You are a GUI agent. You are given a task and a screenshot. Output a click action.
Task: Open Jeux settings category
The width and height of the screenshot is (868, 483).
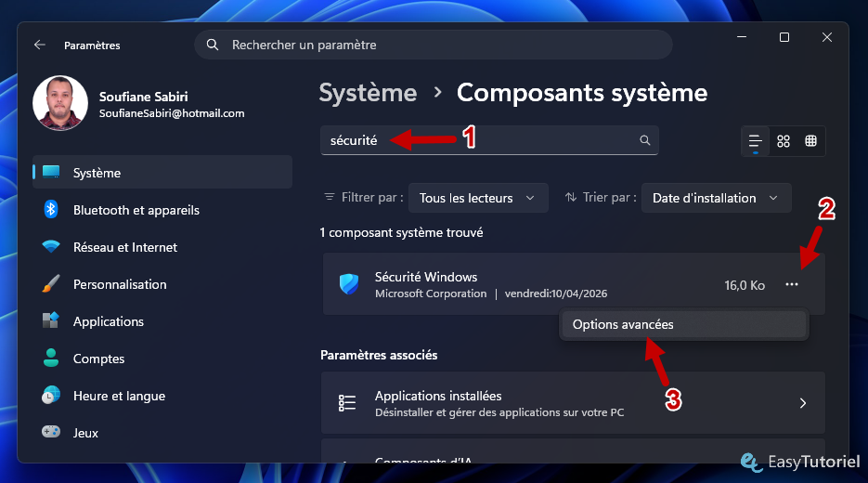point(162,433)
